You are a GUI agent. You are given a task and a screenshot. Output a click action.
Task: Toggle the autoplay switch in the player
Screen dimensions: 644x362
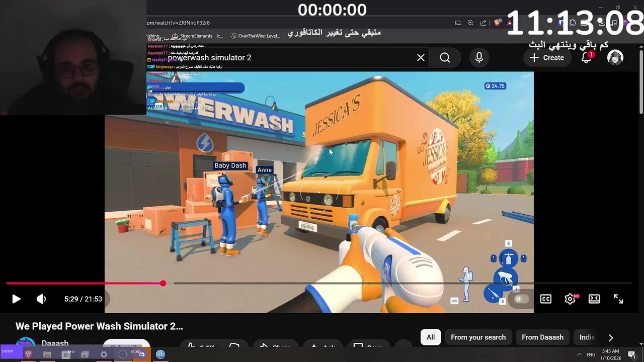521,299
